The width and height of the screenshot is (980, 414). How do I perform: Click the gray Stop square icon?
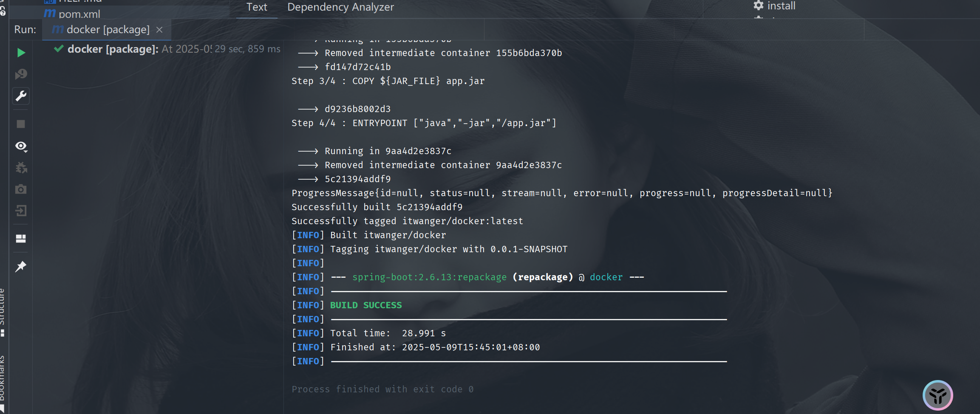coord(21,124)
